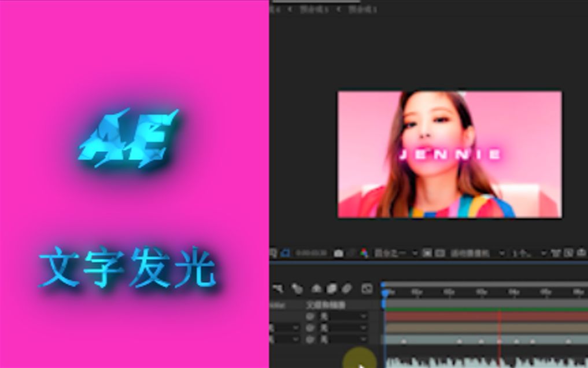The height and width of the screenshot is (368, 588).
Task: Take a Snapshot with the camera icon
Action: point(337,253)
